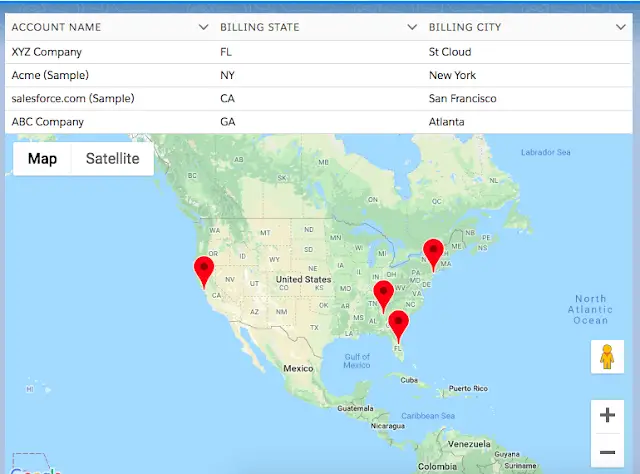640x474 pixels.
Task: Click the Google logo on the map
Action: (x=30, y=469)
